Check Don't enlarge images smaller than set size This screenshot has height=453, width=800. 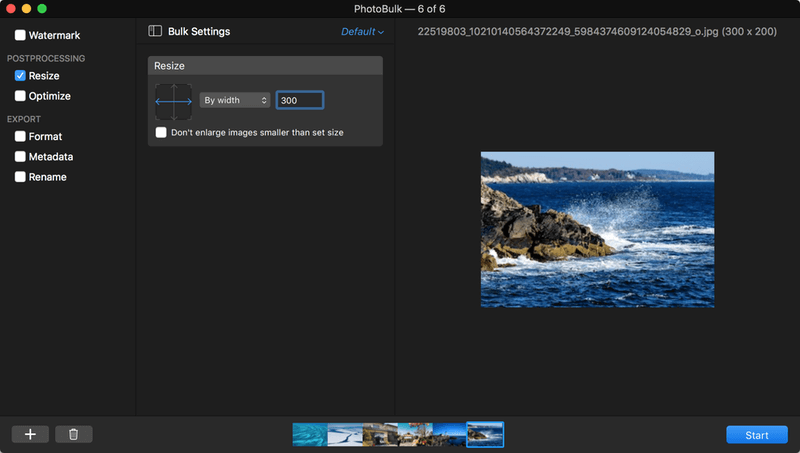point(161,132)
